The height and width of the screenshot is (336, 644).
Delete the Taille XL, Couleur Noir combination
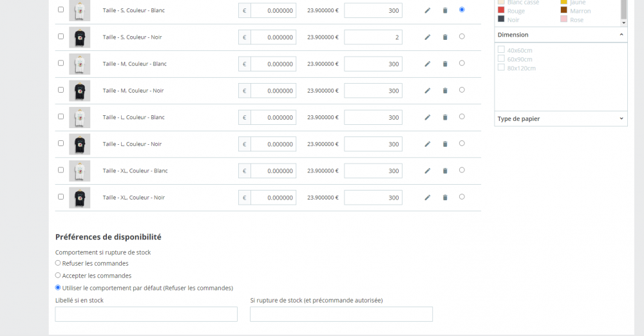point(445,198)
